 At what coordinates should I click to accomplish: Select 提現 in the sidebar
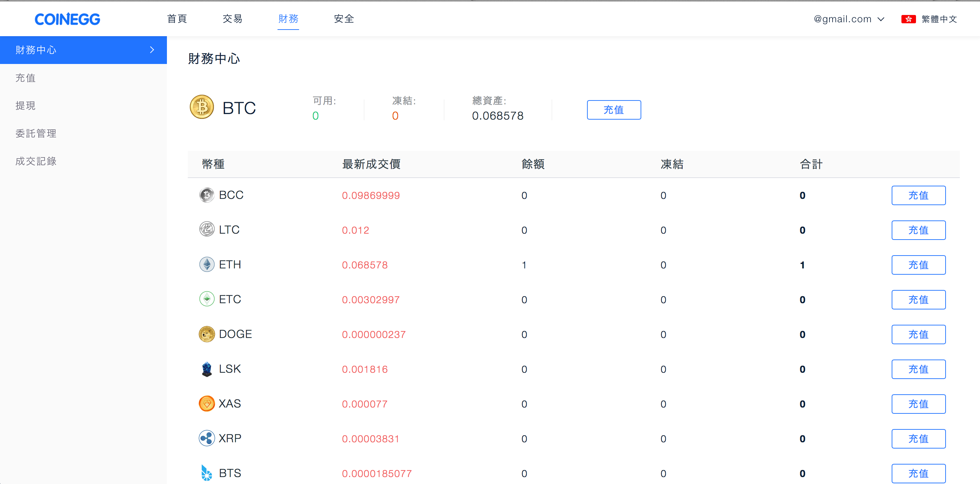[x=83, y=105]
